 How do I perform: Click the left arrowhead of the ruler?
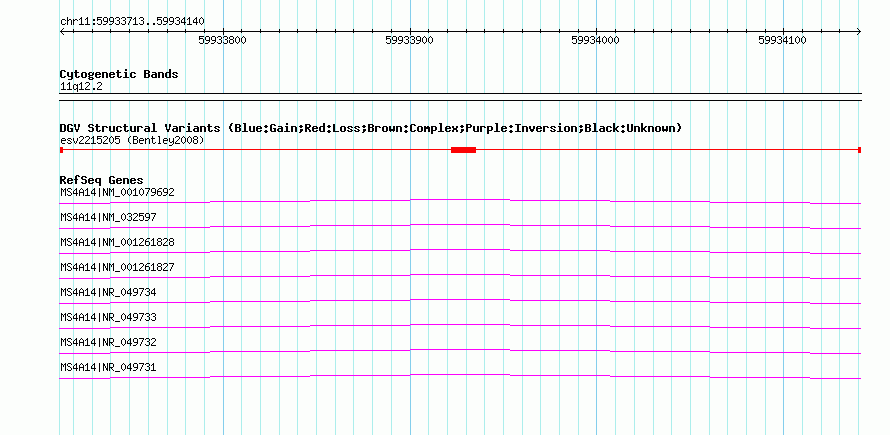pos(62,31)
